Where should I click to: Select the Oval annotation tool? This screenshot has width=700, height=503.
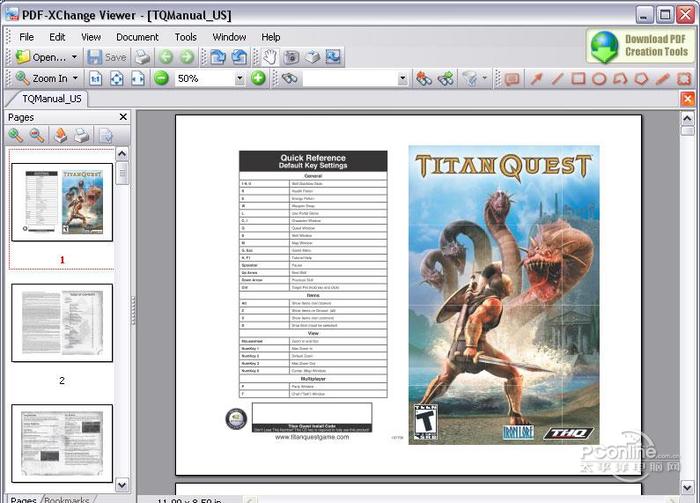599,79
